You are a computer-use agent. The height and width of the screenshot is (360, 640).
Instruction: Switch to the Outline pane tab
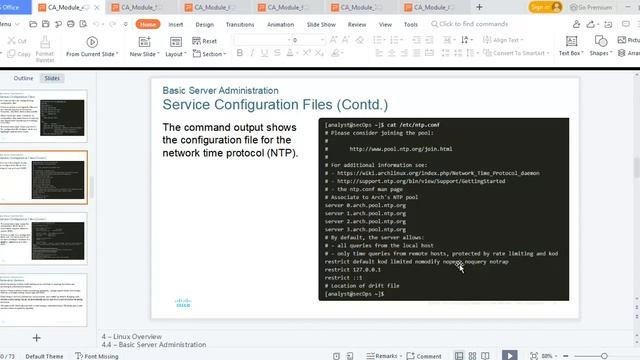click(23, 78)
